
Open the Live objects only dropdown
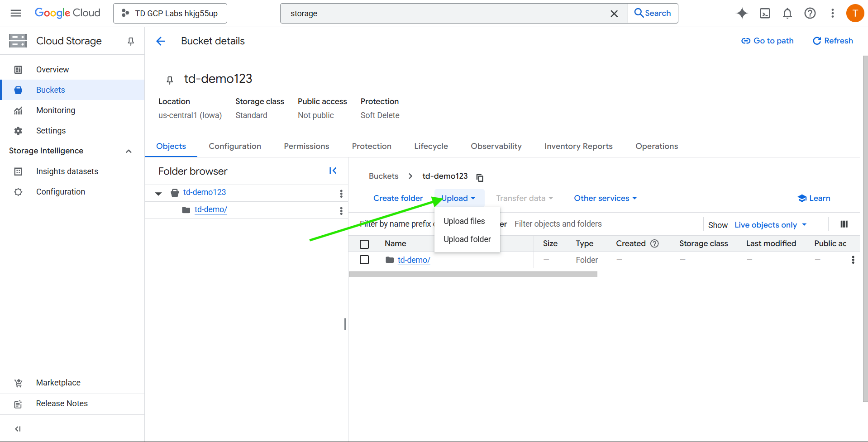770,225
